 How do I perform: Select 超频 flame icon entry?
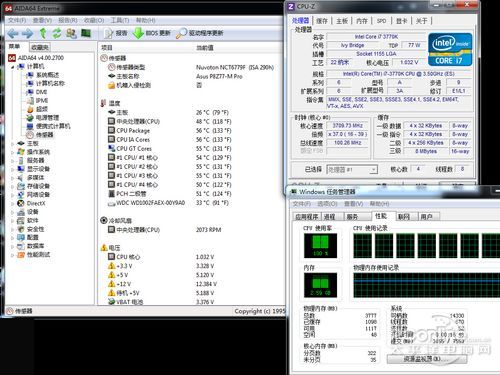[38, 109]
